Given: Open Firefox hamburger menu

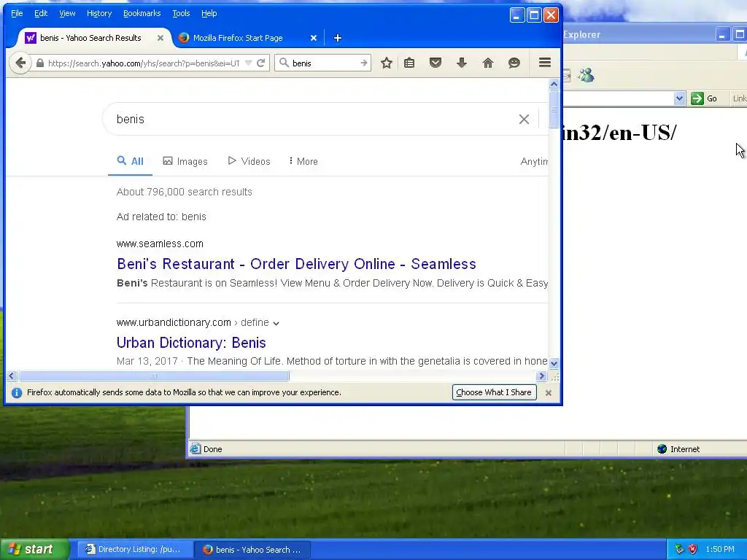Looking at the screenshot, I should pyautogui.click(x=545, y=63).
